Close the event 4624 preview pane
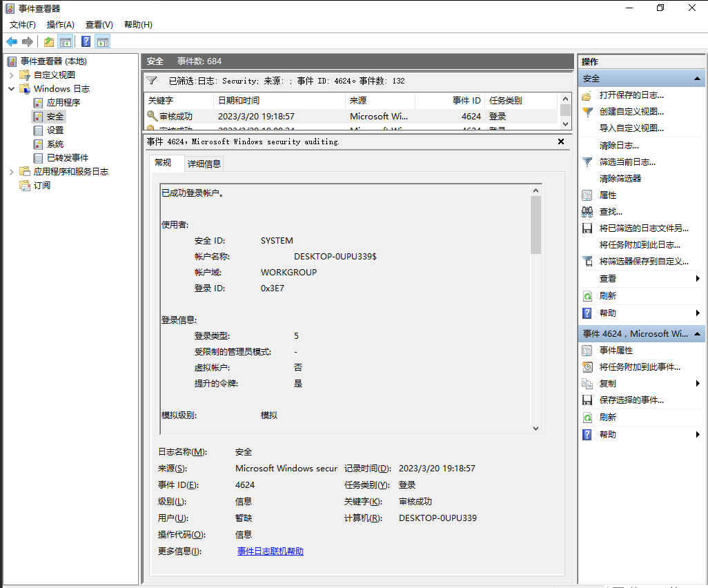The width and height of the screenshot is (708, 588). coord(561,141)
